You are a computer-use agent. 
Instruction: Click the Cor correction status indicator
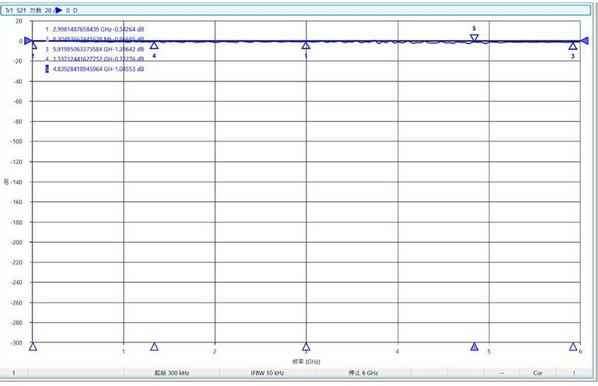[537, 373]
